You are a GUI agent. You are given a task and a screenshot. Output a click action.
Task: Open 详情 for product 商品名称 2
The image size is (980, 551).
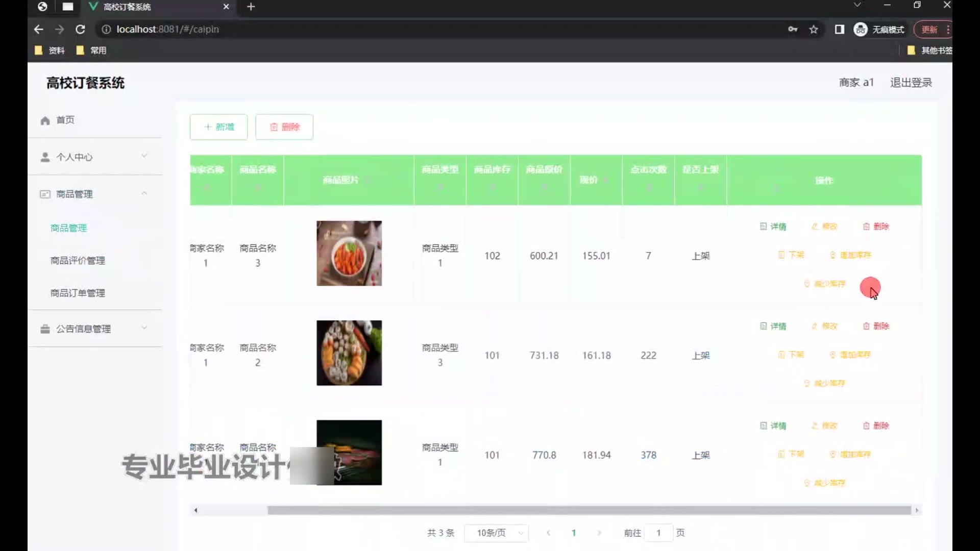(773, 326)
